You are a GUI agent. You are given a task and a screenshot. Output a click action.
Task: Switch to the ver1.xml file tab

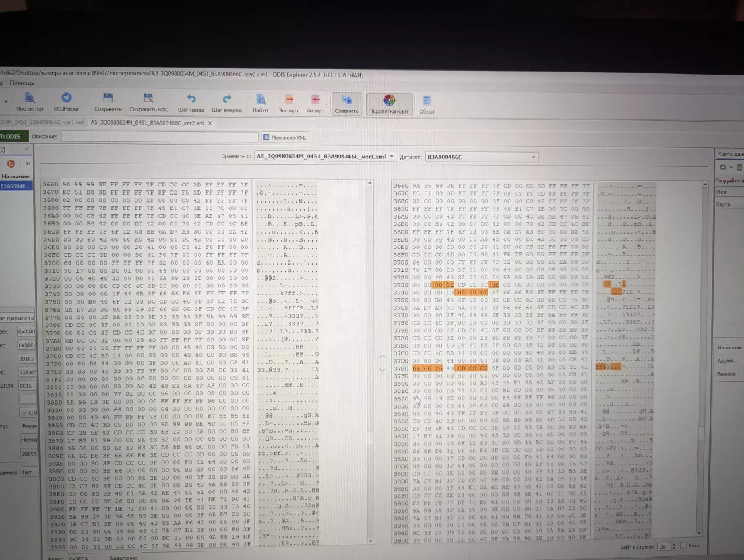(x=43, y=122)
